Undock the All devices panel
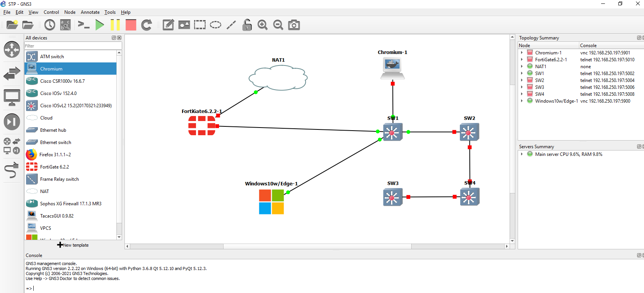 [114, 38]
